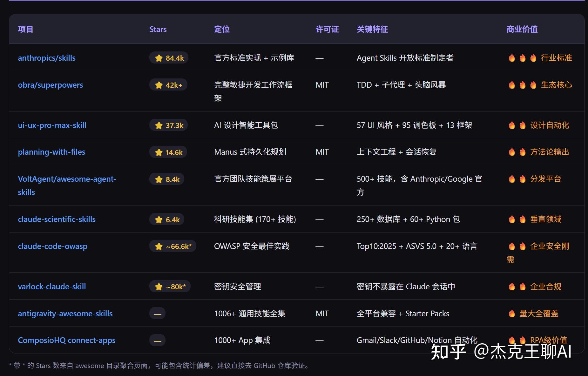Click 57 UI 风格 + 95 调色板 cell

[414, 125]
